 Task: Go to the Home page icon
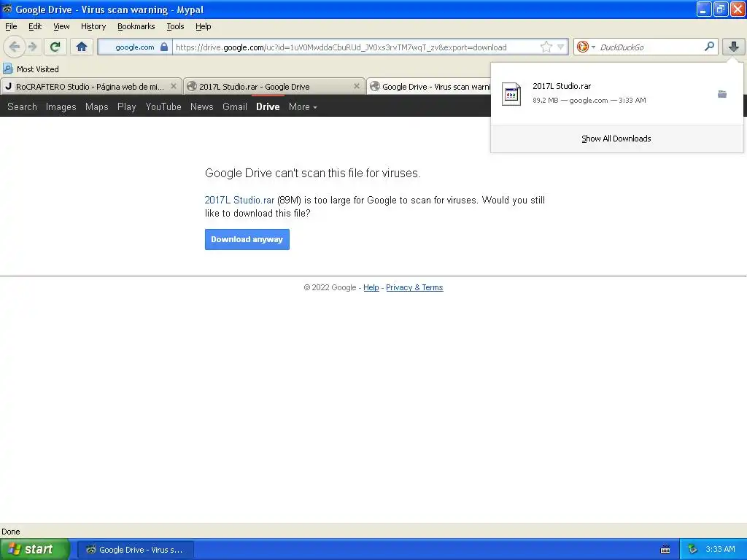coord(82,47)
